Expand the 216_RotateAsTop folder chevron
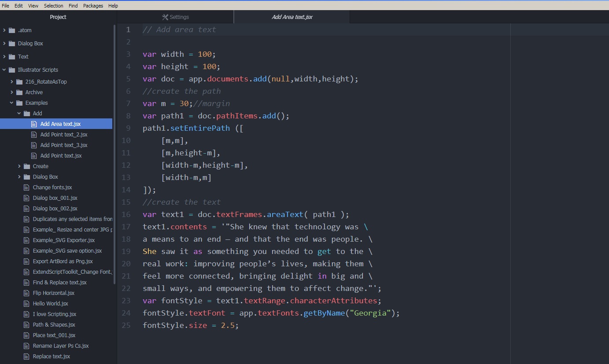The image size is (609, 364). coord(11,82)
